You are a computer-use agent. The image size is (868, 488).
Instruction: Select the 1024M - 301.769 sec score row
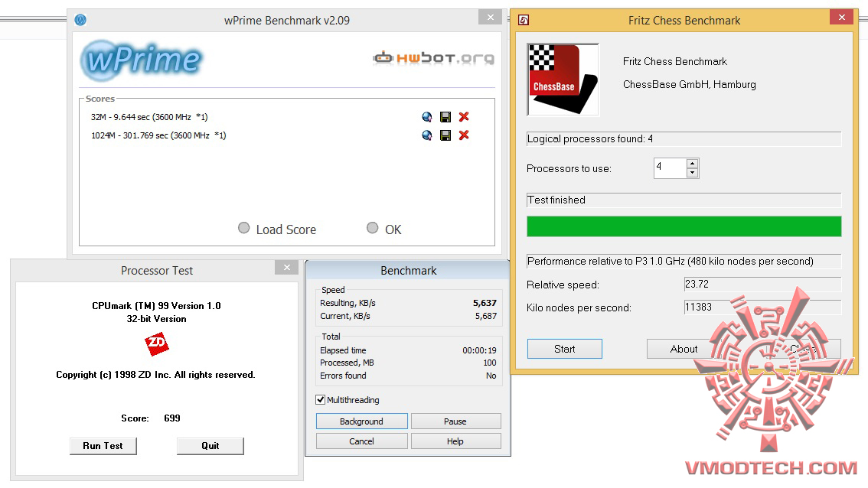pos(158,135)
